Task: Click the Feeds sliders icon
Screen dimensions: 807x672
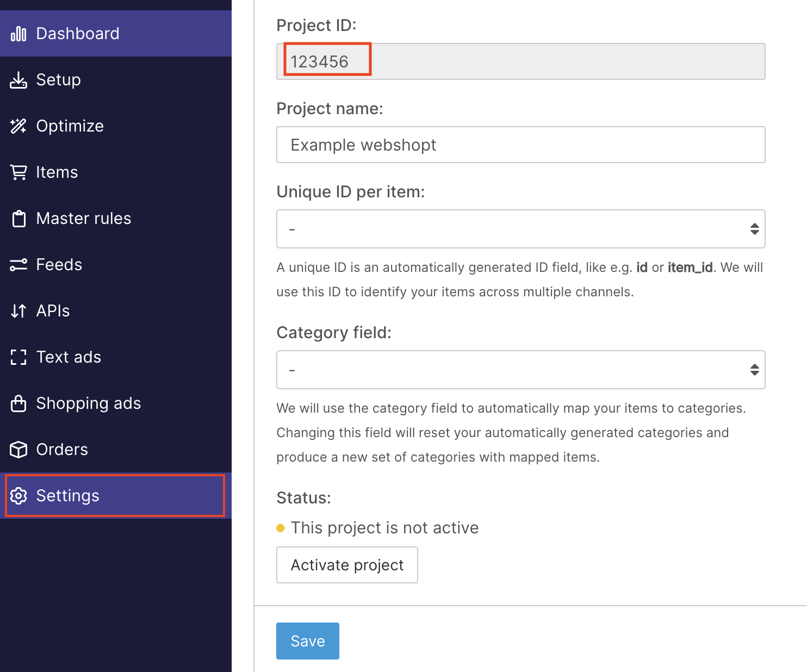Action: [18, 265]
